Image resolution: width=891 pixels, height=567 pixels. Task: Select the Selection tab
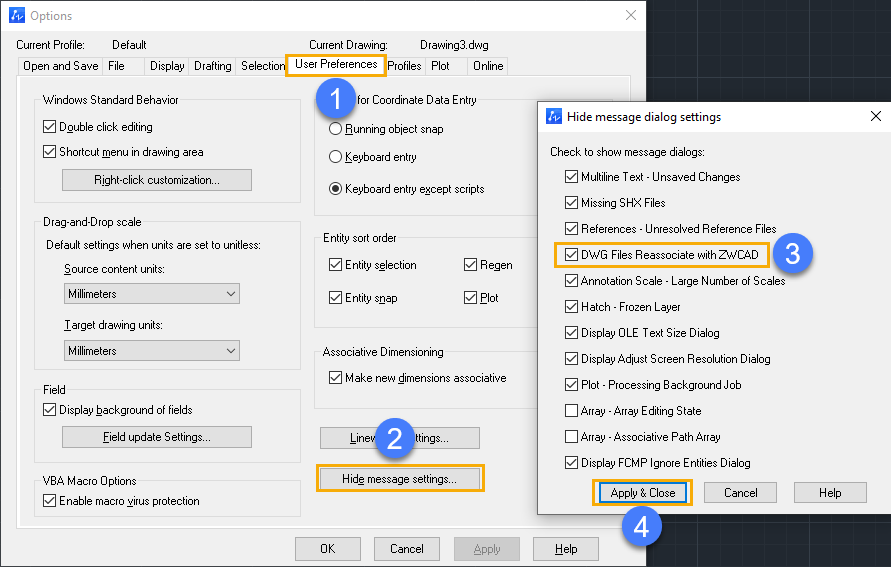coord(263,66)
